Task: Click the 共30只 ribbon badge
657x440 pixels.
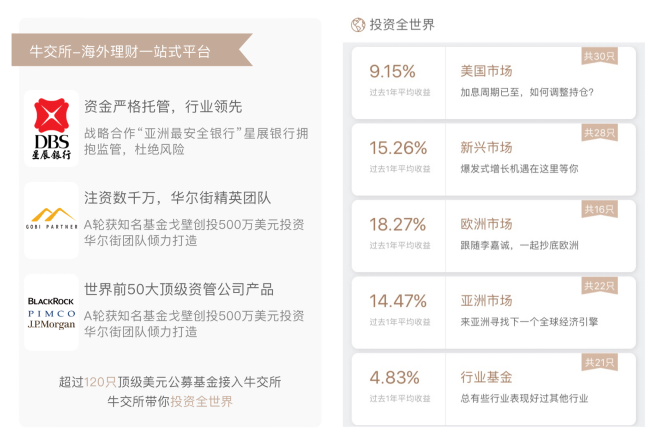Action: coord(599,56)
